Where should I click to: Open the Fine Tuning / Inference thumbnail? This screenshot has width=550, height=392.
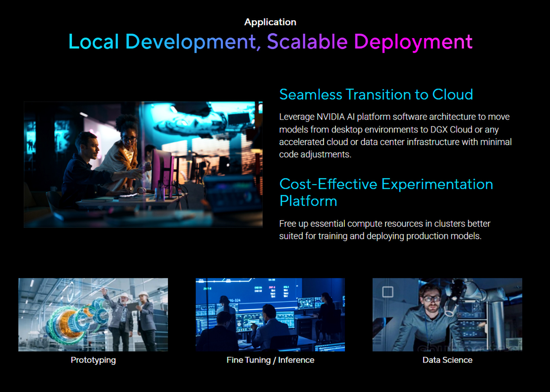coord(270,314)
